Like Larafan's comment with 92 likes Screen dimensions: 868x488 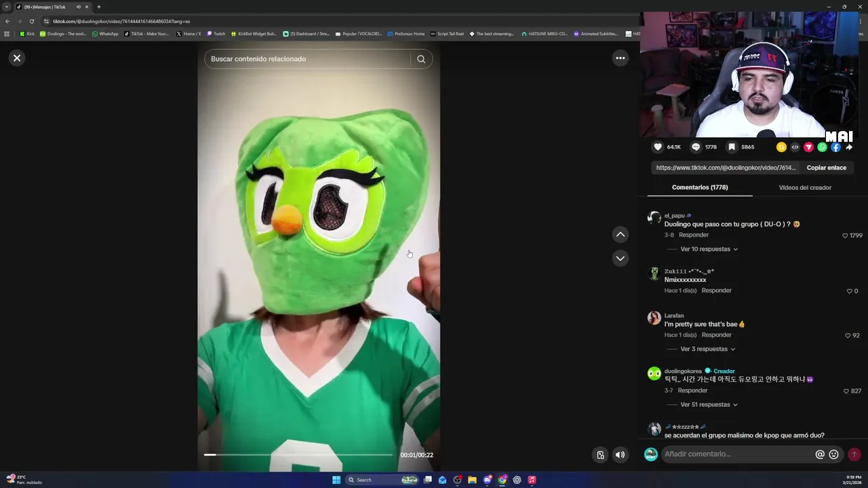coord(848,335)
